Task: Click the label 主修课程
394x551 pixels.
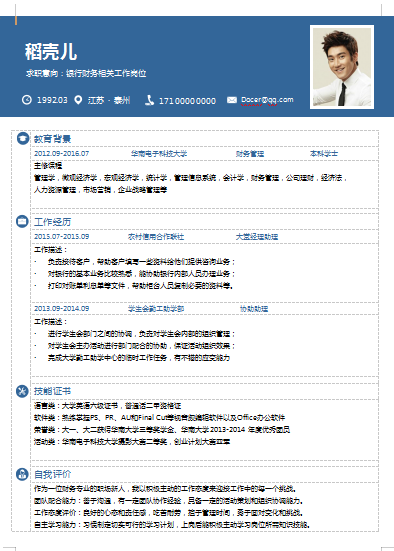Action: [x=48, y=166]
